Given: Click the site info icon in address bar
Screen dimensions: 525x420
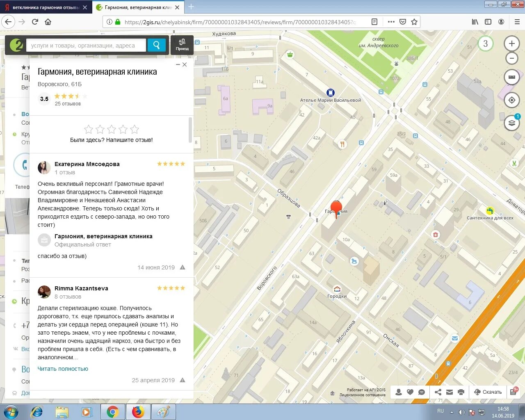Looking at the screenshot, I should click(109, 22).
